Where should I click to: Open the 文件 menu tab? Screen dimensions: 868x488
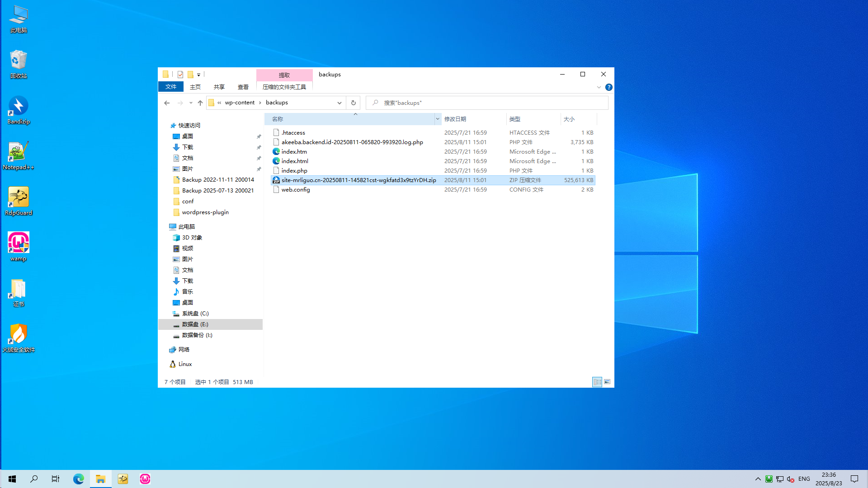point(171,87)
